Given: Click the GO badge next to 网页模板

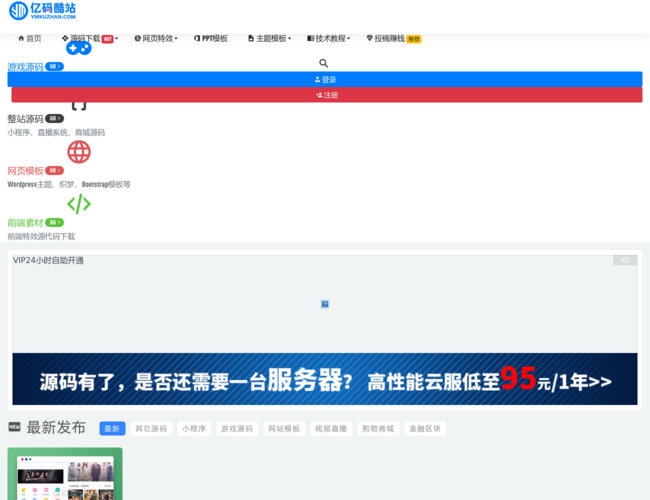Looking at the screenshot, I should [x=54, y=170].
